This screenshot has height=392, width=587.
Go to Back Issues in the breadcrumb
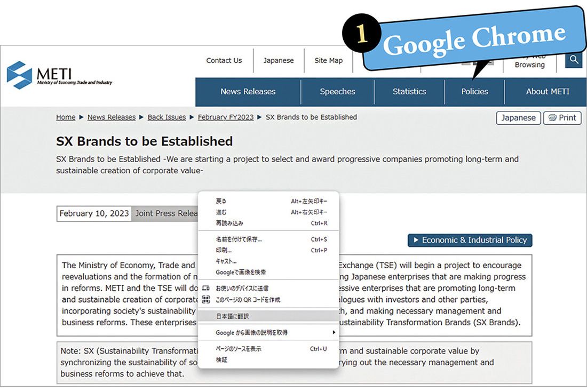click(166, 117)
